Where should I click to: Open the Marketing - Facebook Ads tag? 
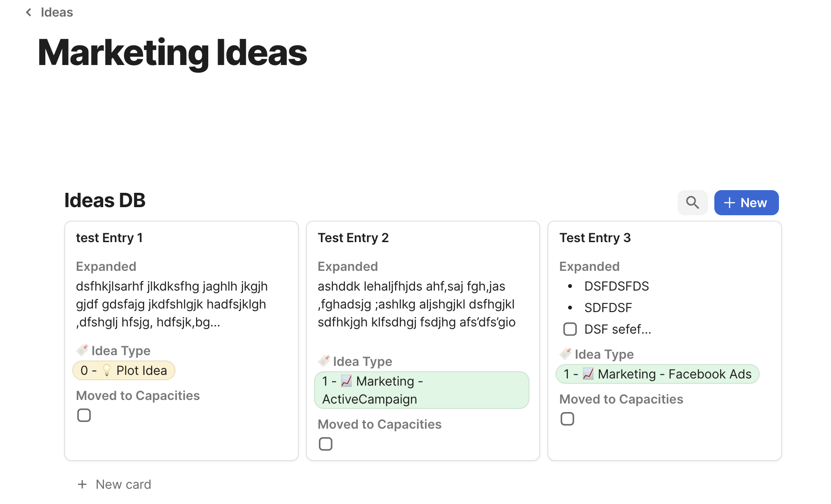coord(657,374)
